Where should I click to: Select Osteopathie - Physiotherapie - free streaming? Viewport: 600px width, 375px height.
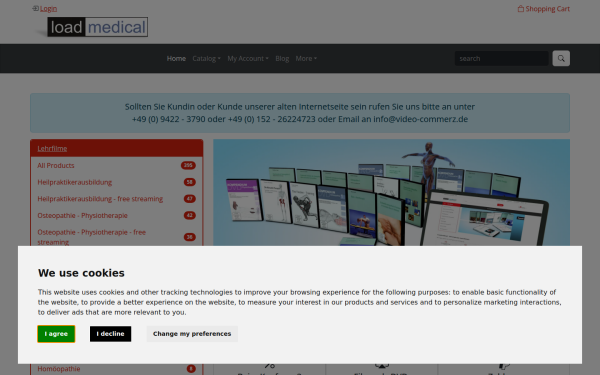click(x=92, y=237)
